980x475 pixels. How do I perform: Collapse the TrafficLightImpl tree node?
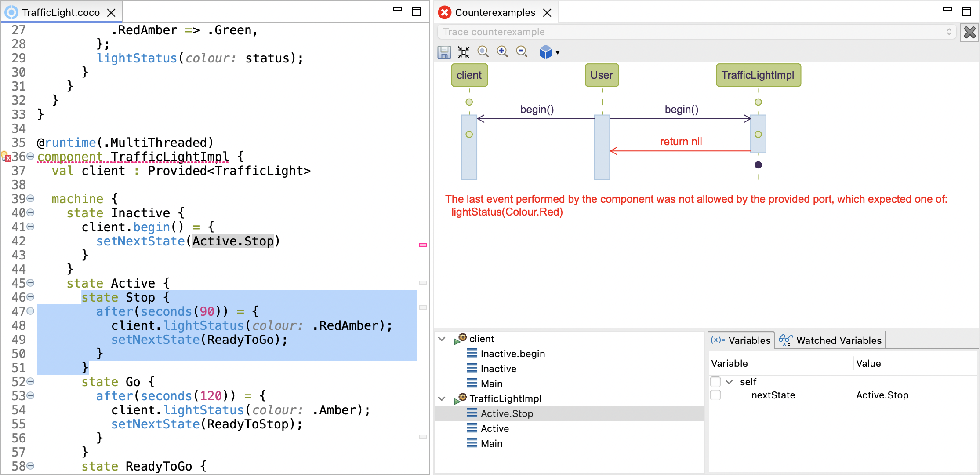point(442,399)
